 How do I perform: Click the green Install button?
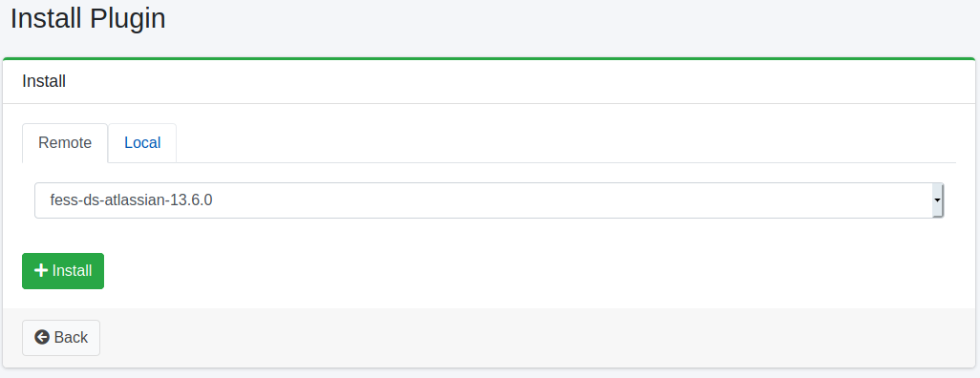click(63, 271)
